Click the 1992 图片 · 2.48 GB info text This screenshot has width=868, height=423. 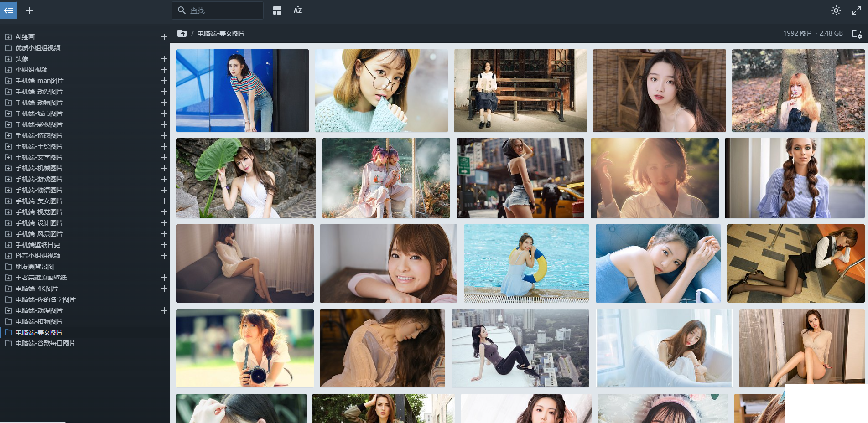coord(813,33)
